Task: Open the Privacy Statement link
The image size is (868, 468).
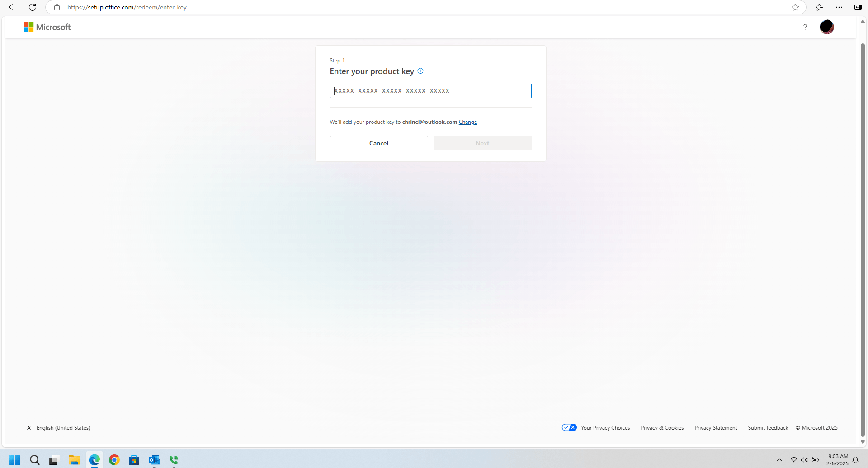Action: tap(716, 428)
